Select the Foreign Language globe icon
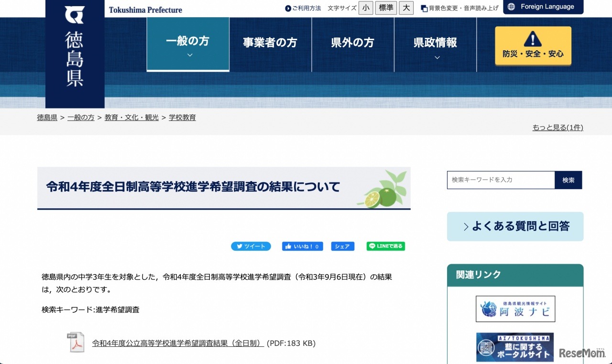Image resolution: width=612 pixels, height=364 pixels. pyautogui.click(x=511, y=7)
